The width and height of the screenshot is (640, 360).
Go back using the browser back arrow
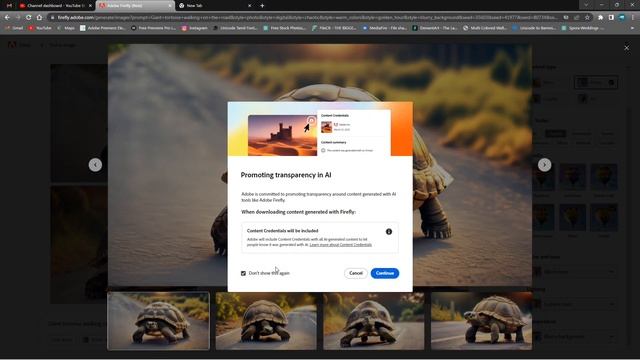pos(7,18)
